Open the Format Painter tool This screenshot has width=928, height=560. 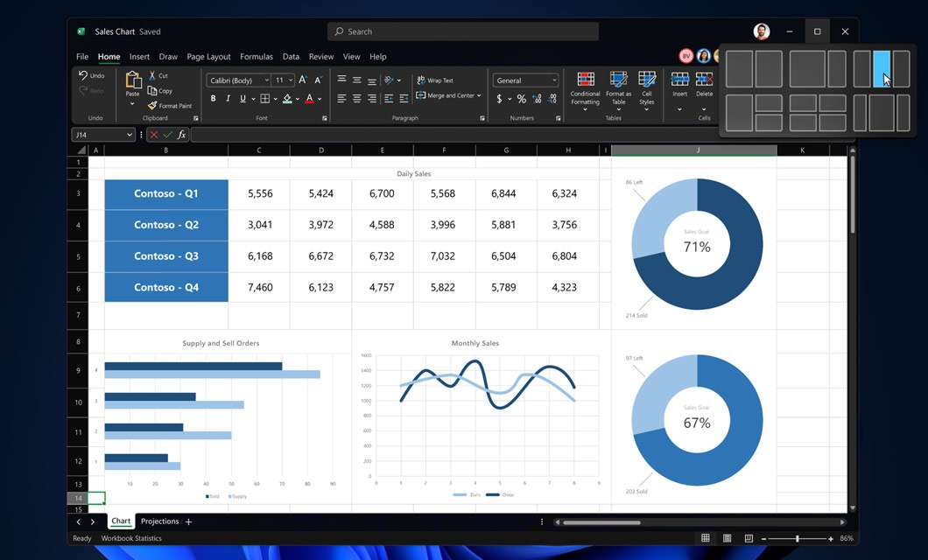[x=169, y=105]
